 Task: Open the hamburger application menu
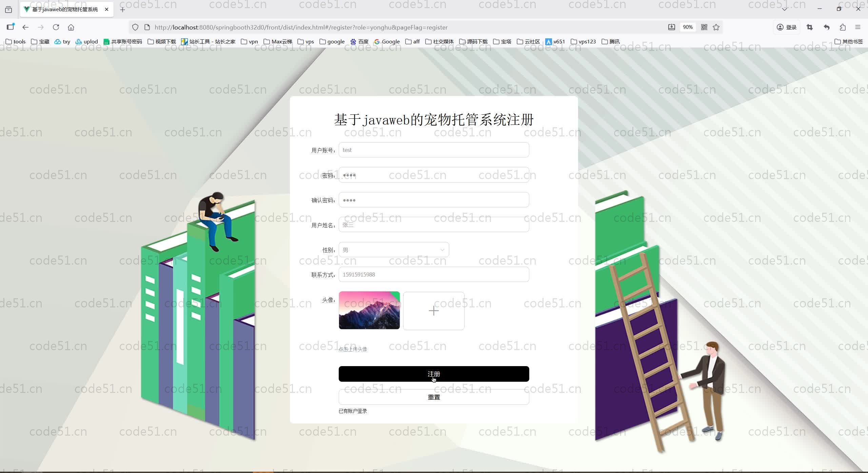click(x=858, y=27)
